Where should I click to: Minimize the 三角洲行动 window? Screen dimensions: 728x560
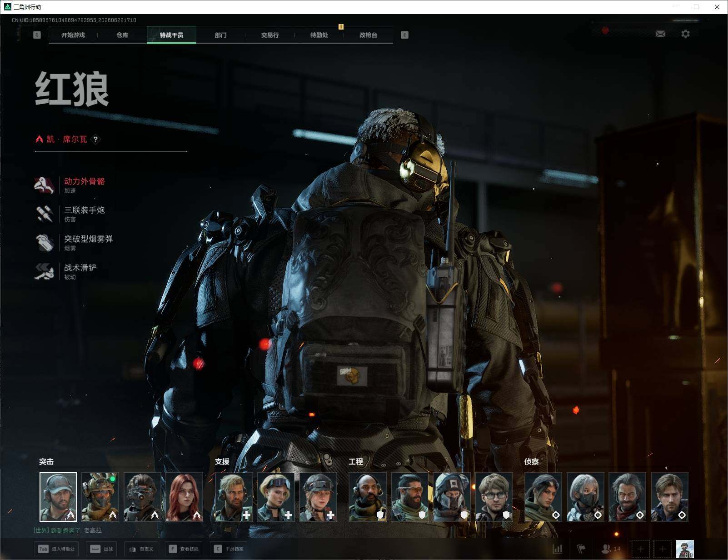(676, 7)
